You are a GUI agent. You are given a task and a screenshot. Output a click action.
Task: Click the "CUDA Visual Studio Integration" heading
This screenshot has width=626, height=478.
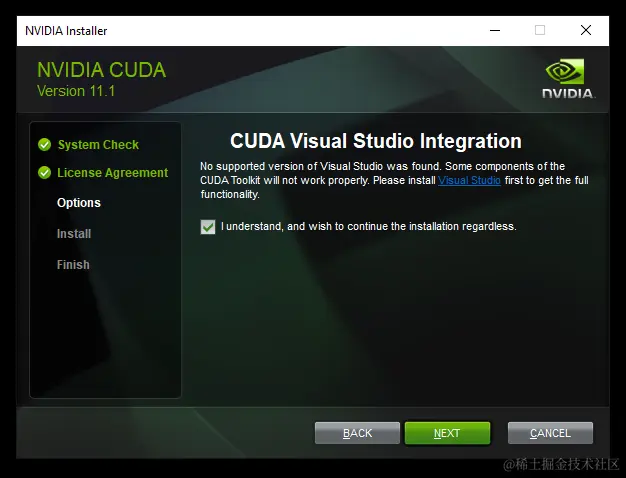(x=376, y=141)
